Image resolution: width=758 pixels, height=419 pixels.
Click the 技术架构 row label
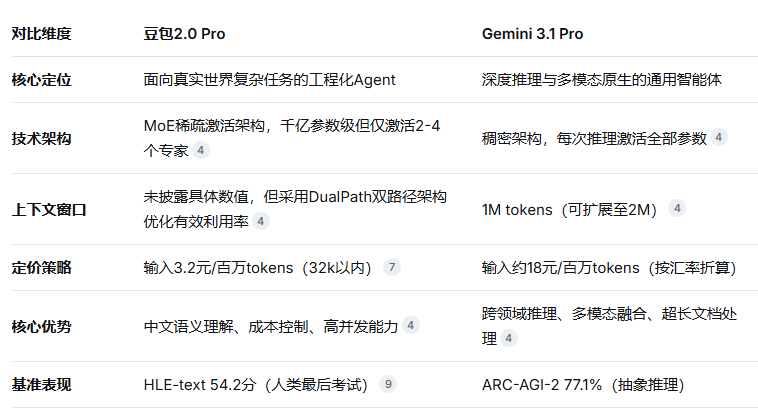pos(41,138)
